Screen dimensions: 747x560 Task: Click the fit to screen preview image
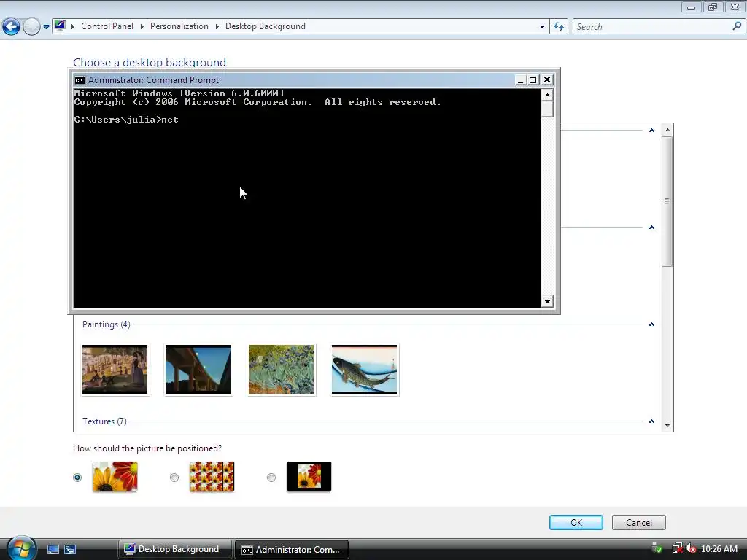(x=115, y=476)
